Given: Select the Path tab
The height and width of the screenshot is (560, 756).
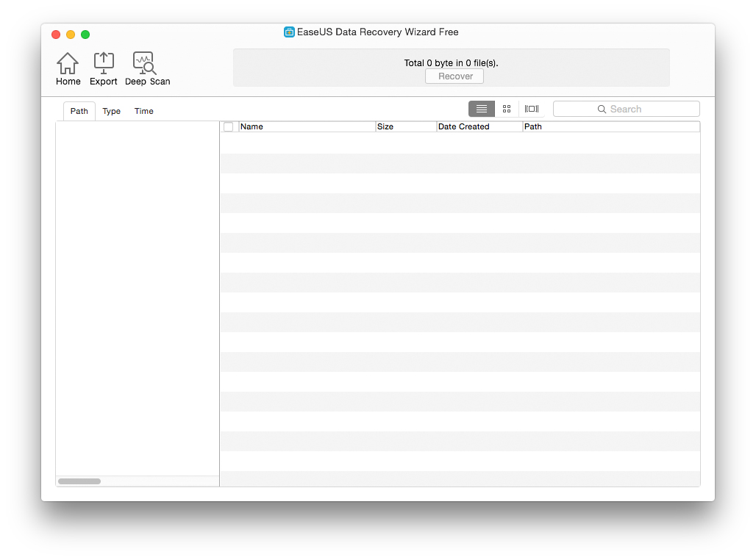Looking at the screenshot, I should coord(79,111).
